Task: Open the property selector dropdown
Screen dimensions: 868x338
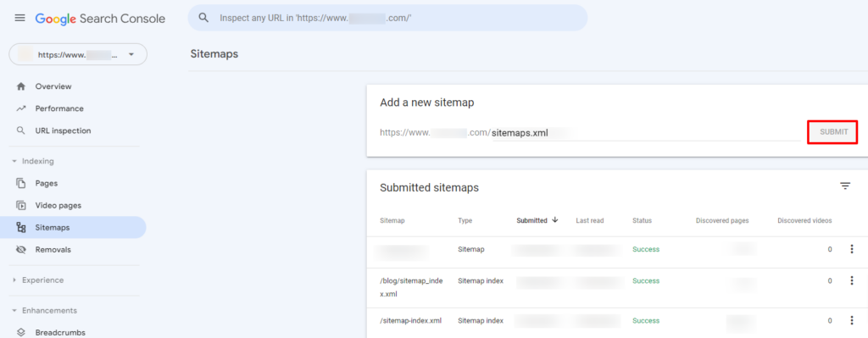Action: pos(78,55)
